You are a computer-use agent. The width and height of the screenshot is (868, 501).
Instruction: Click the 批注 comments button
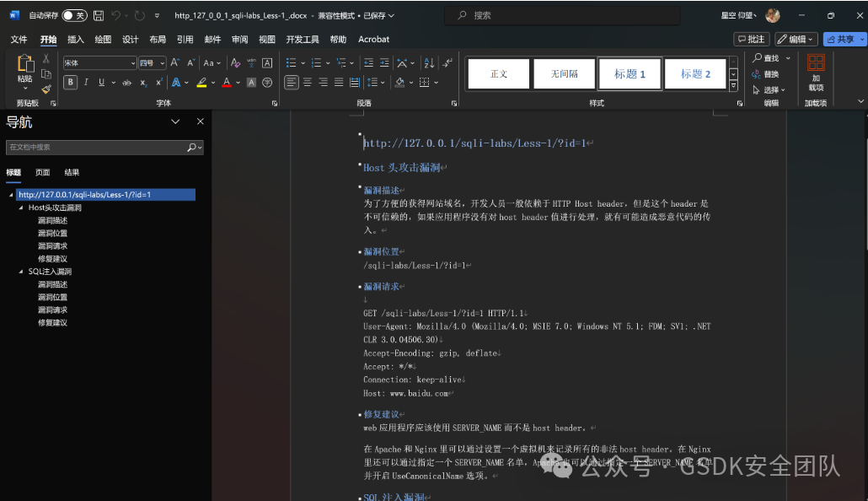[751, 39]
